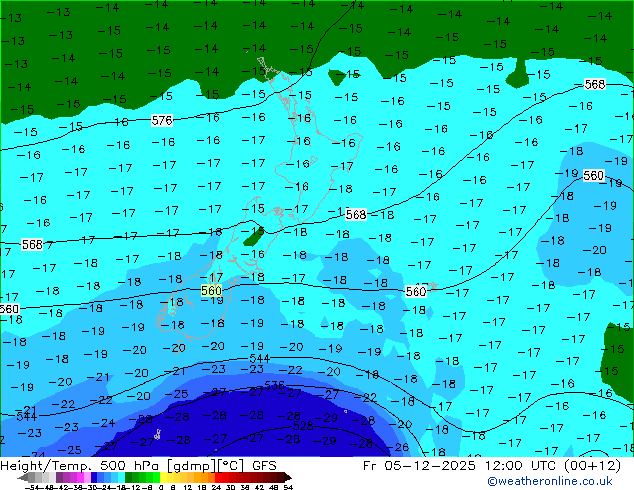Click the 568 label at the map's right edge
The height and width of the screenshot is (490, 634).
click(595, 84)
